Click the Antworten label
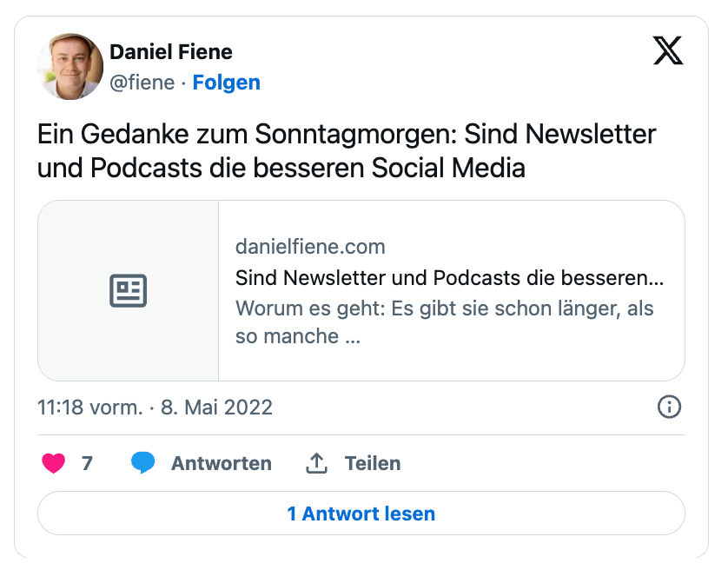Viewport: 728px width, 570px height. [221, 463]
